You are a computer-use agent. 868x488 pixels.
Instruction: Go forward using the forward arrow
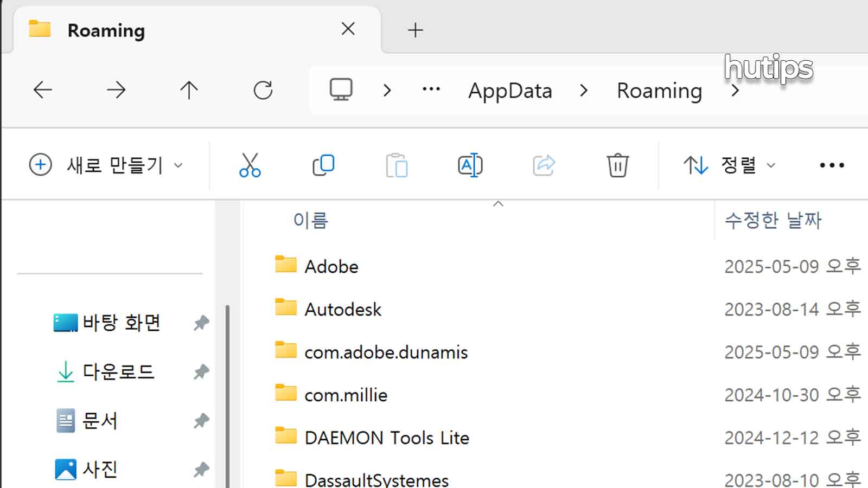[116, 90]
